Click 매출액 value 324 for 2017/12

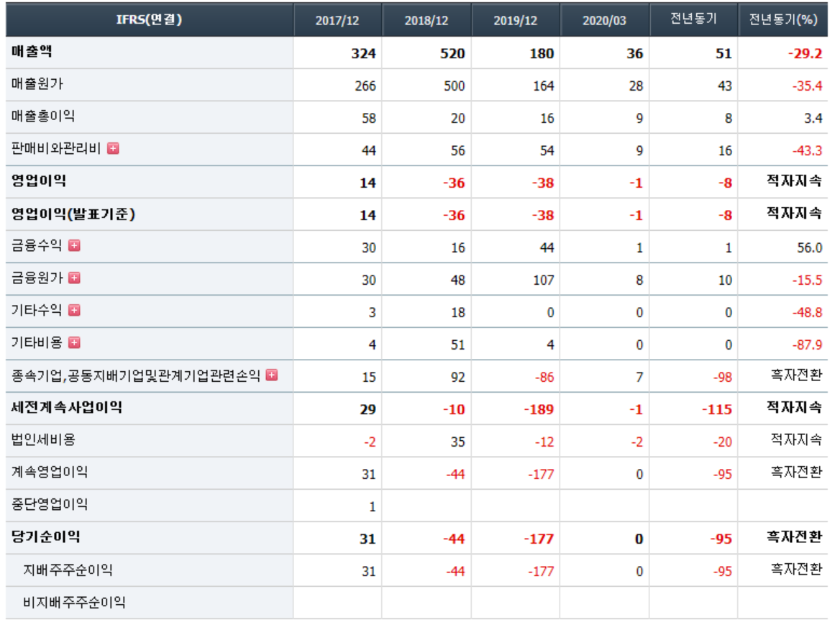363,53
